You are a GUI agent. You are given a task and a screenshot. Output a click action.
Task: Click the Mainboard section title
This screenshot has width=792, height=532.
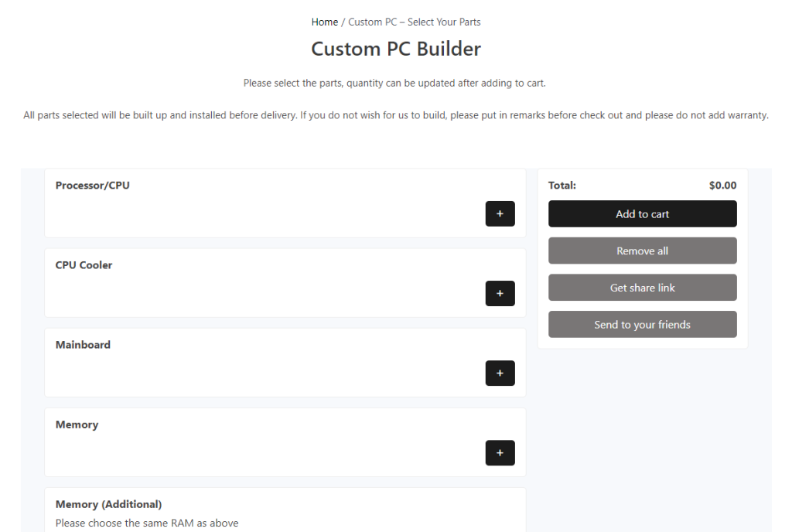coord(83,345)
